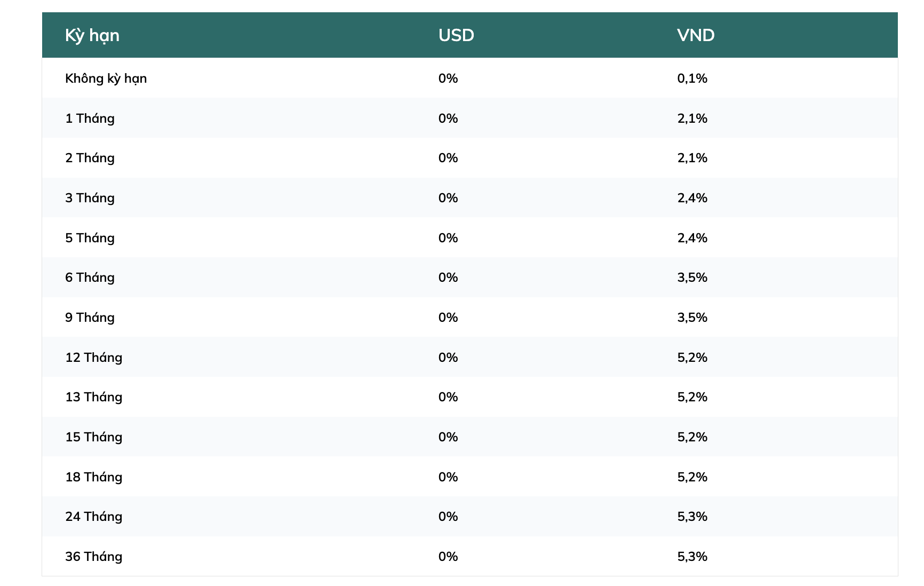Click the 13 Tháng VND rate 5,2%
This screenshot has height=586, width=924.
[x=692, y=397]
